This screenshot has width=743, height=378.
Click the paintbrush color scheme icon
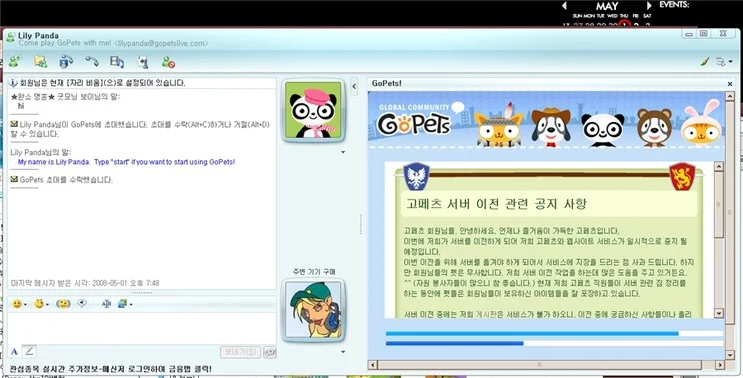click(x=705, y=61)
